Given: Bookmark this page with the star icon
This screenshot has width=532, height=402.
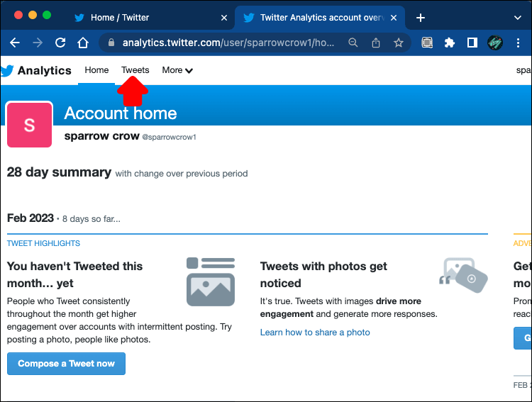Looking at the screenshot, I should pos(399,43).
